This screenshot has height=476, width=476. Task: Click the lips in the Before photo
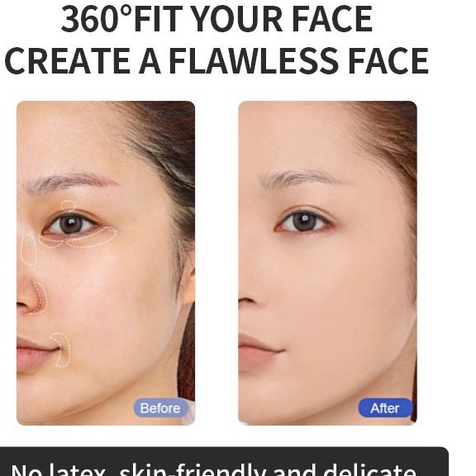pos(36,352)
